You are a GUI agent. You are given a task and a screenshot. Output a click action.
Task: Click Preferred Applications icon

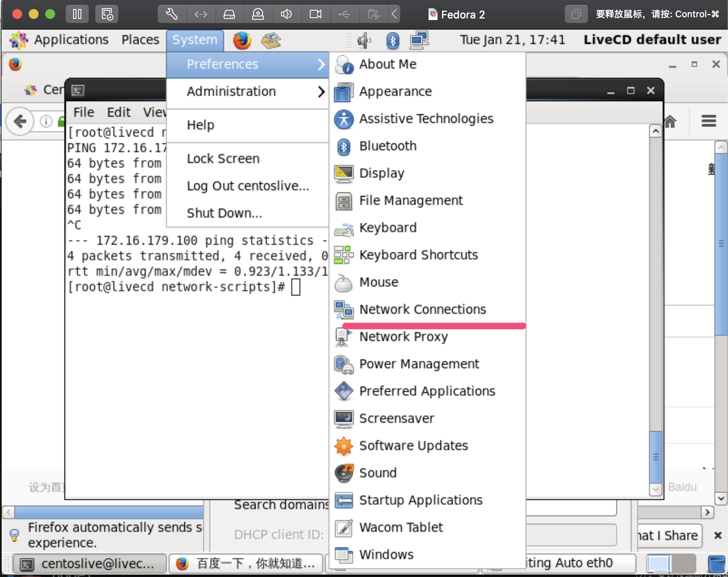point(344,391)
